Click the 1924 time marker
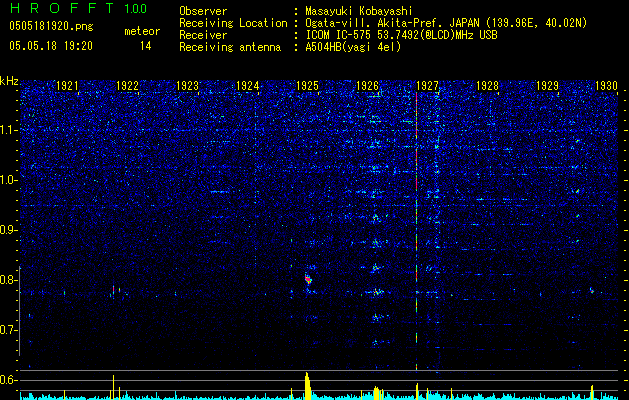629x400 pixels. click(x=247, y=86)
